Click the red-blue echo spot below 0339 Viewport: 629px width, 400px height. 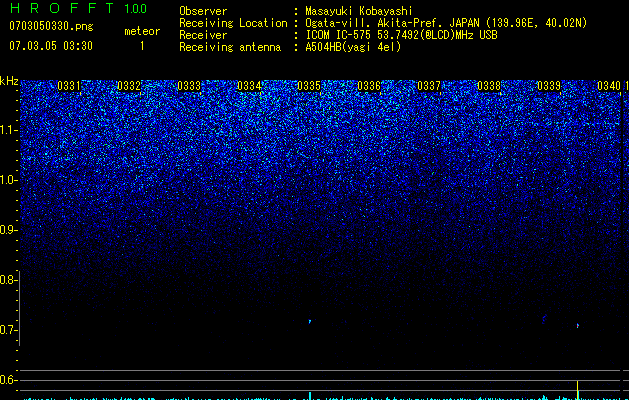click(578, 326)
